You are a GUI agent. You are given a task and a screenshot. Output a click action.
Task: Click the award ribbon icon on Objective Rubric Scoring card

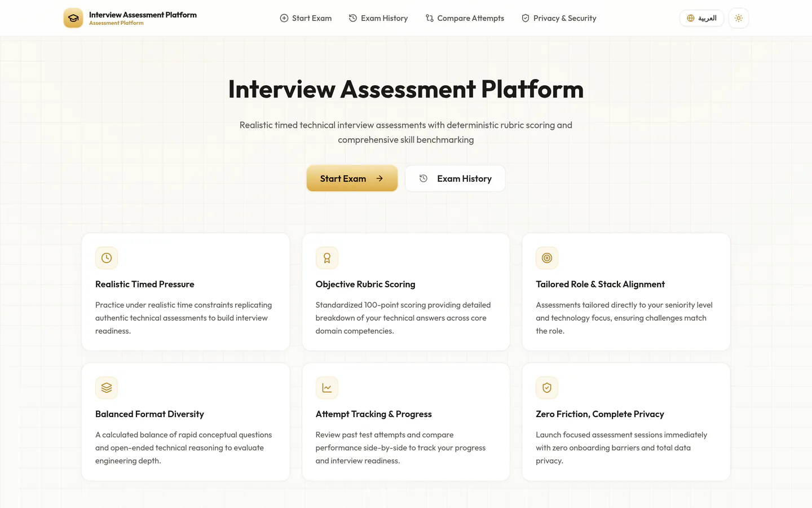327,258
